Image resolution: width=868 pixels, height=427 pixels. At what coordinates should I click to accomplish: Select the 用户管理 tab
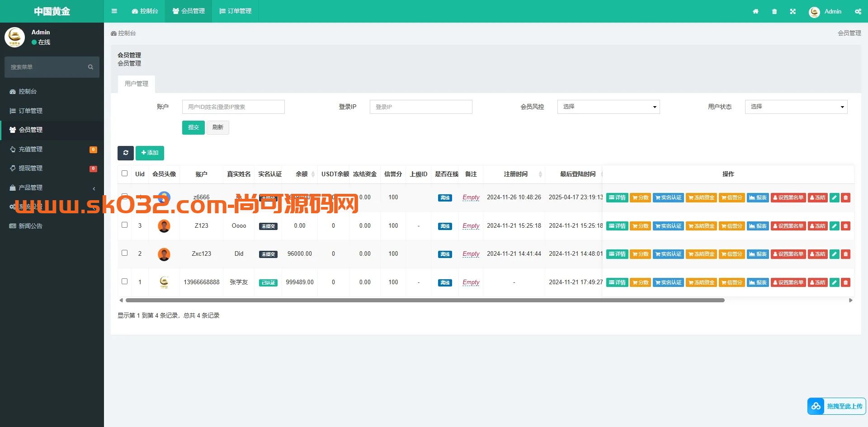pos(136,84)
